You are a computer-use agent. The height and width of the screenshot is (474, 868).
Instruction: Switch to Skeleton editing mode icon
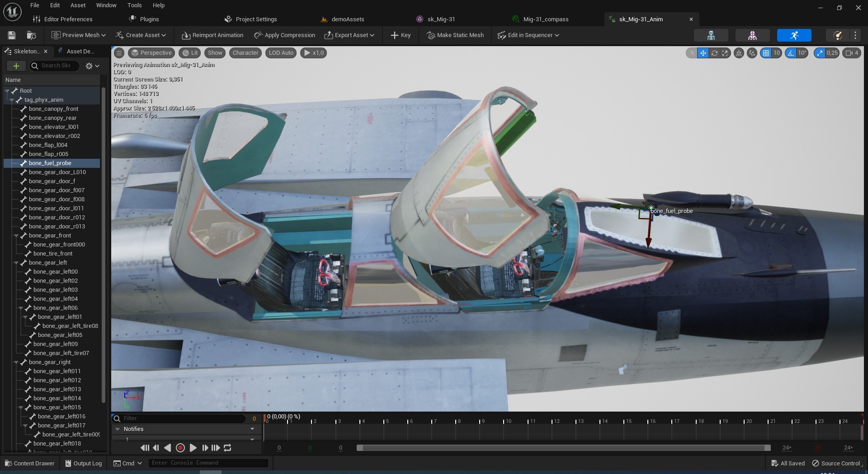coord(711,35)
